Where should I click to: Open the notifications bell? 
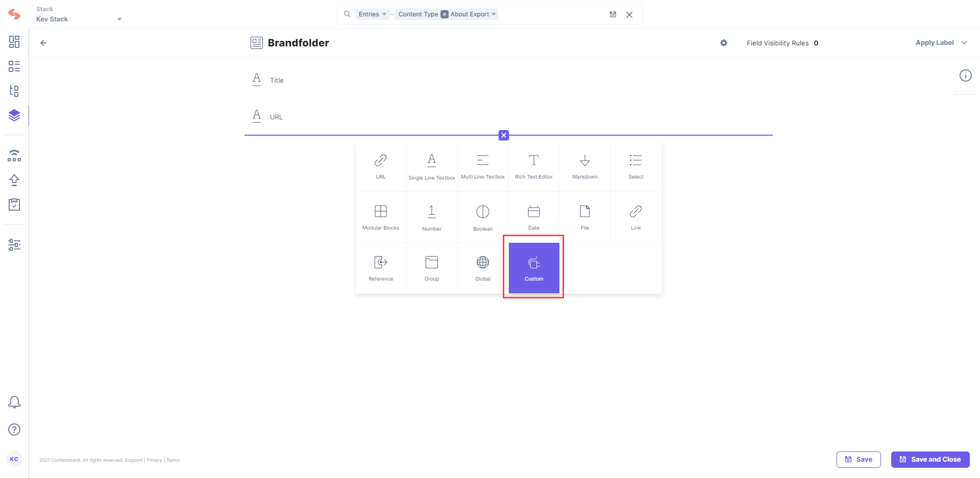[x=14, y=402]
